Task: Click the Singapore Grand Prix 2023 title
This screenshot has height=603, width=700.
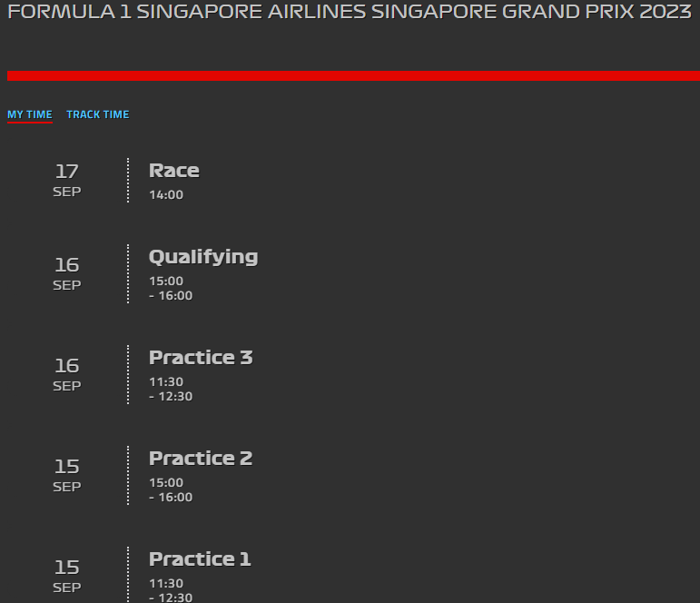Action: tap(350, 12)
